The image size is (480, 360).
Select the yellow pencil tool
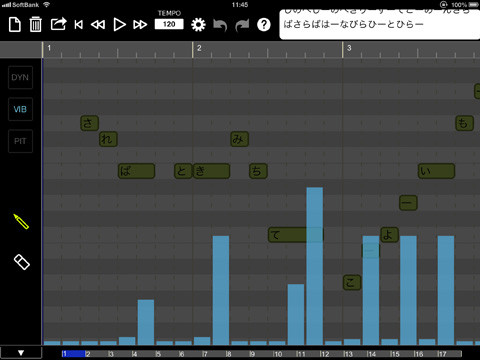pos(21,221)
